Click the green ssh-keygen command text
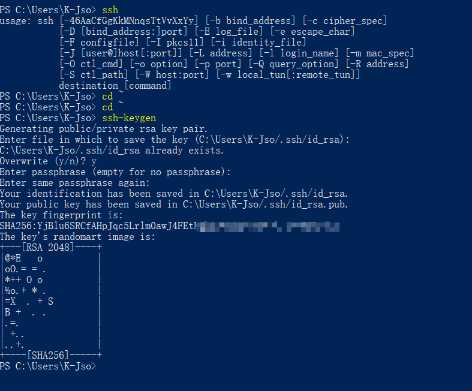Screen dimensions: 472x391 tap(129, 118)
